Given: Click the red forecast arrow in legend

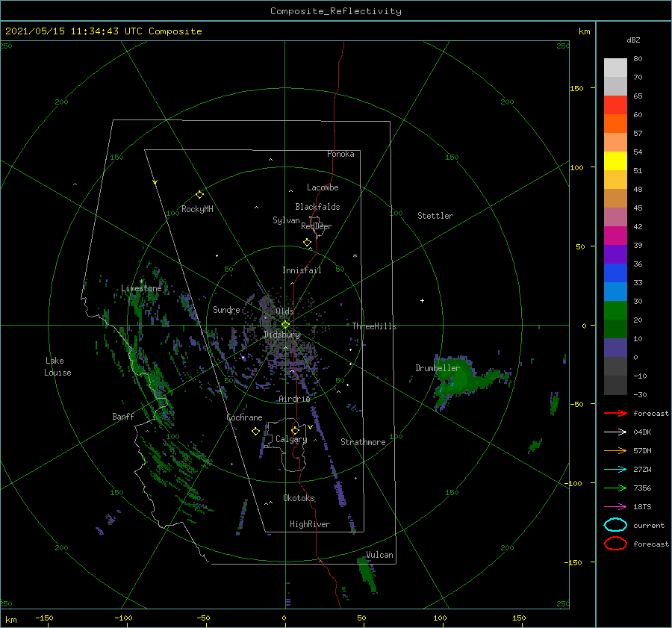Looking at the screenshot, I should point(615,413).
